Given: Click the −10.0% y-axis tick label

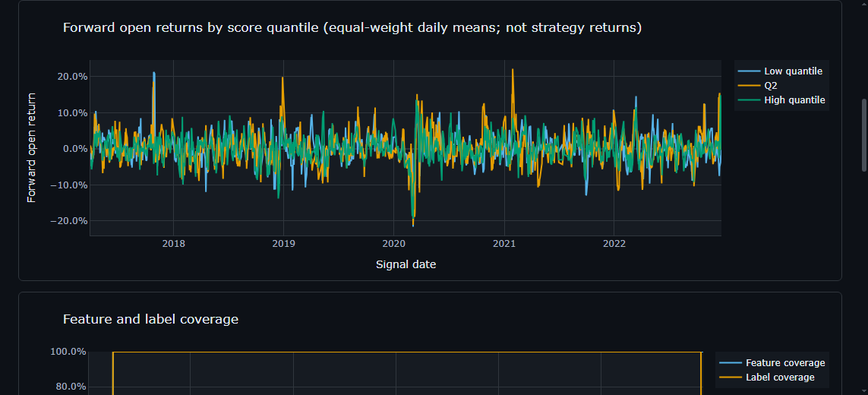Looking at the screenshot, I should (x=68, y=185).
